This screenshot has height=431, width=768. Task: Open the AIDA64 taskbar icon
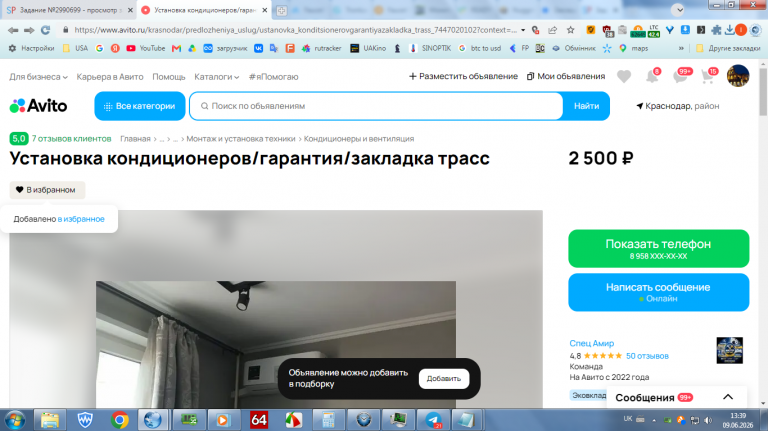[x=259, y=420]
